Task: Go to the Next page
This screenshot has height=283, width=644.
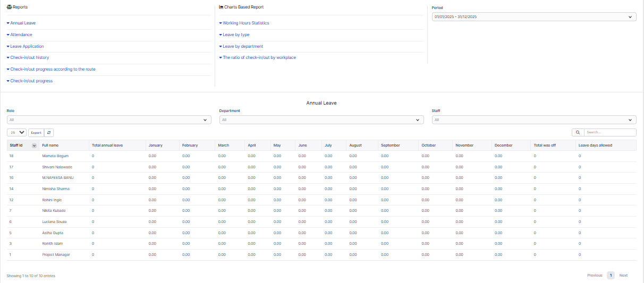Action: 623,276
